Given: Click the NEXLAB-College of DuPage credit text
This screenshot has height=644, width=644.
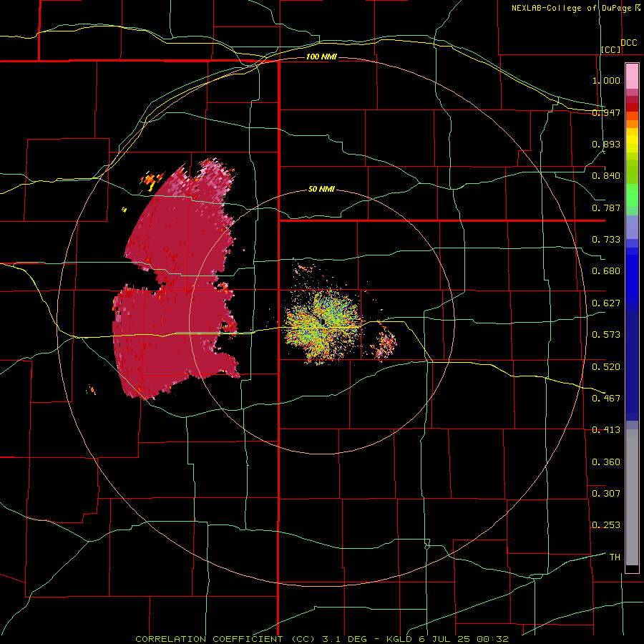Looking at the screenshot, I should [x=575, y=8].
